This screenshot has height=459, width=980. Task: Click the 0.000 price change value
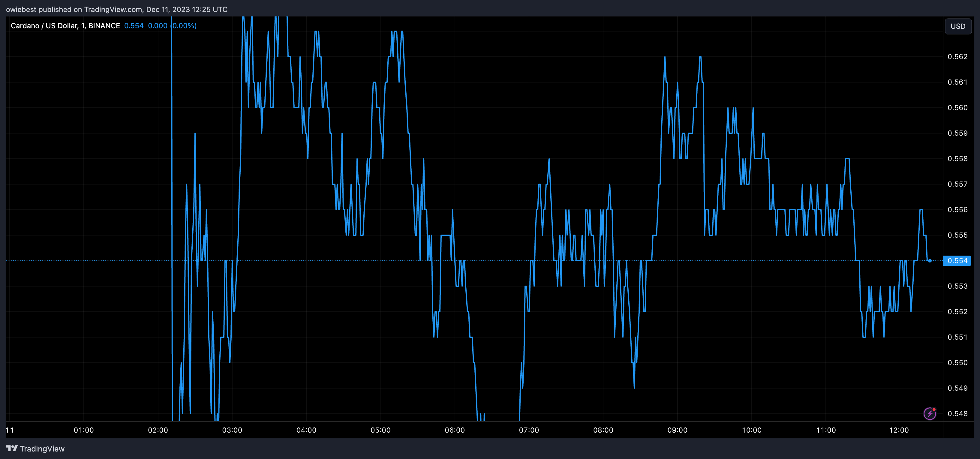point(158,26)
